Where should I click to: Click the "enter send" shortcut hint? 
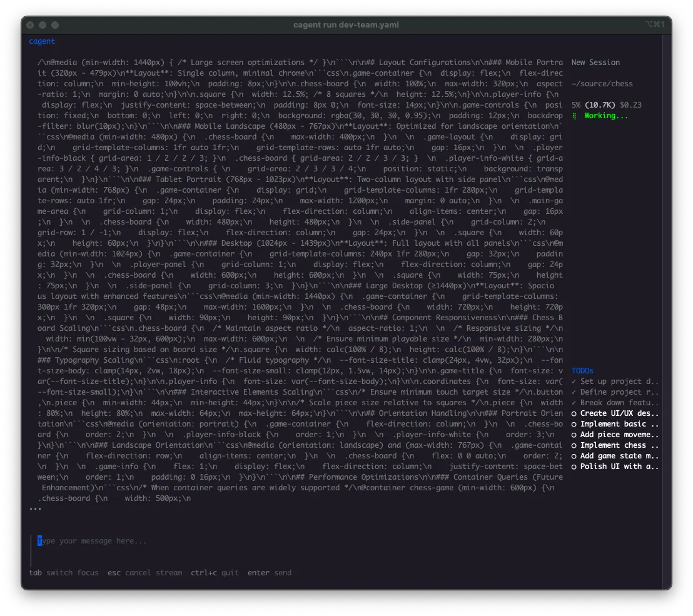[269, 572]
